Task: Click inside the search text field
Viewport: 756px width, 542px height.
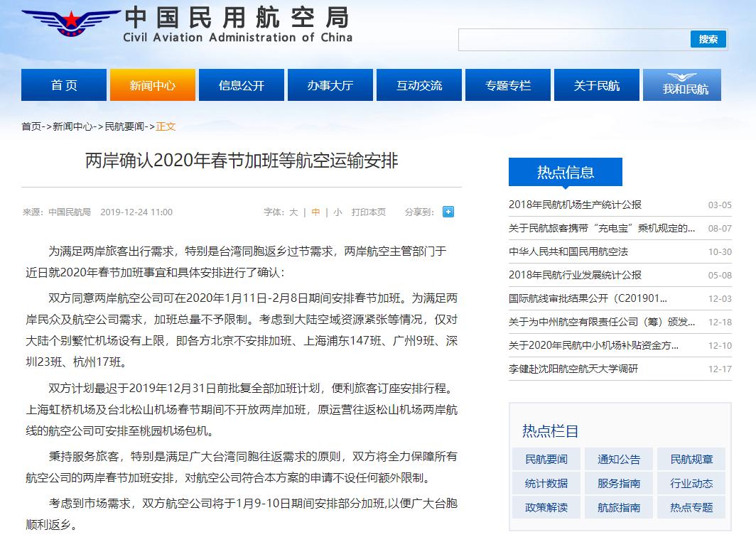Action: click(573, 40)
